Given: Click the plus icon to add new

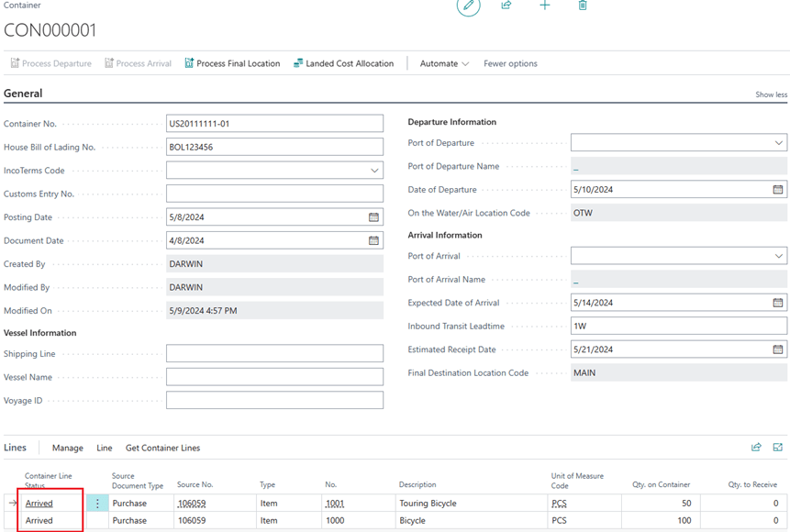Looking at the screenshot, I should pyautogui.click(x=545, y=6).
